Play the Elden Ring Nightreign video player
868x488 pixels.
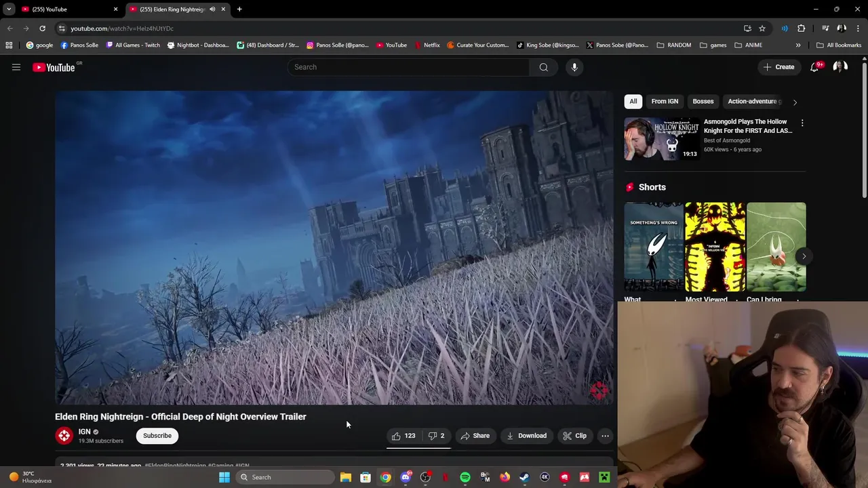pos(334,248)
